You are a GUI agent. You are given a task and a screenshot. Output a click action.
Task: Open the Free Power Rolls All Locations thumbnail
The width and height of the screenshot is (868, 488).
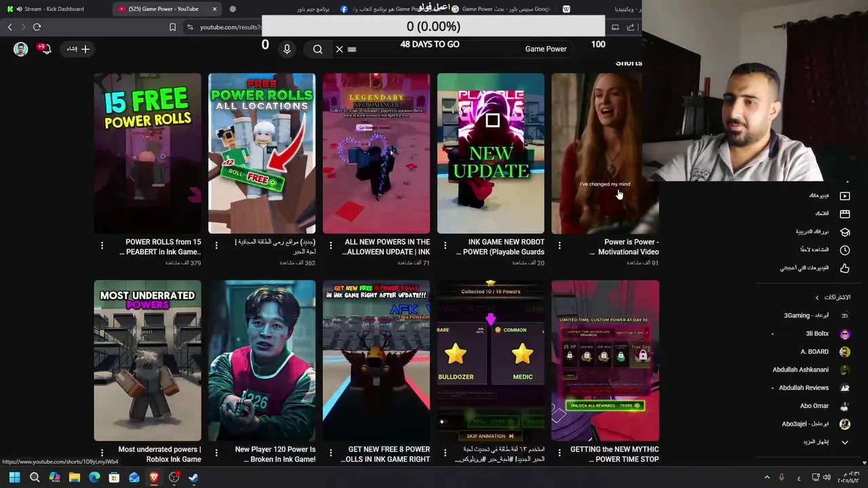point(262,153)
